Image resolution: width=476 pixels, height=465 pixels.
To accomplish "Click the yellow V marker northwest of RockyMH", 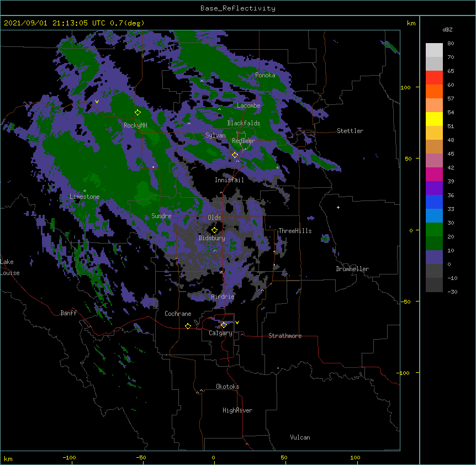I will click(x=97, y=102).
